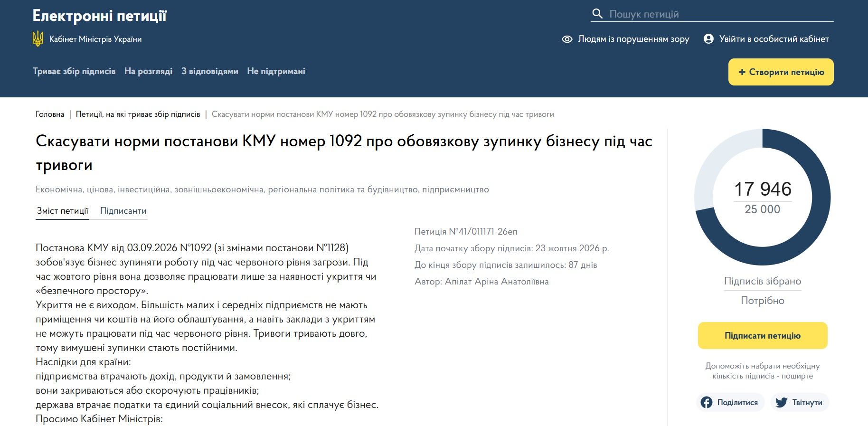Viewport: 868px width, 426px height.
Task: Click the Facebook logo icon
Action: (x=707, y=402)
